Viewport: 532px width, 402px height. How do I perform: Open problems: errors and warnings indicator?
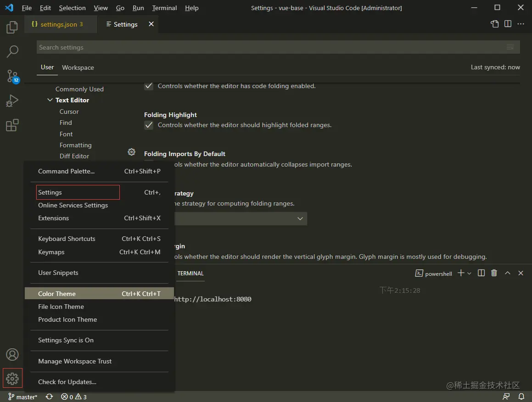click(73, 396)
